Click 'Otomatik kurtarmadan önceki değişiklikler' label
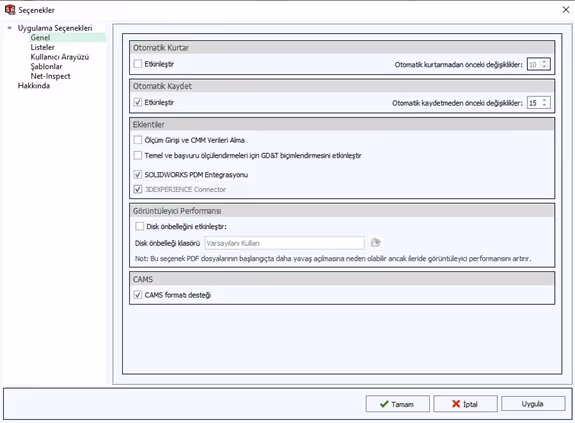This screenshot has width=575, height=423. 458,65
